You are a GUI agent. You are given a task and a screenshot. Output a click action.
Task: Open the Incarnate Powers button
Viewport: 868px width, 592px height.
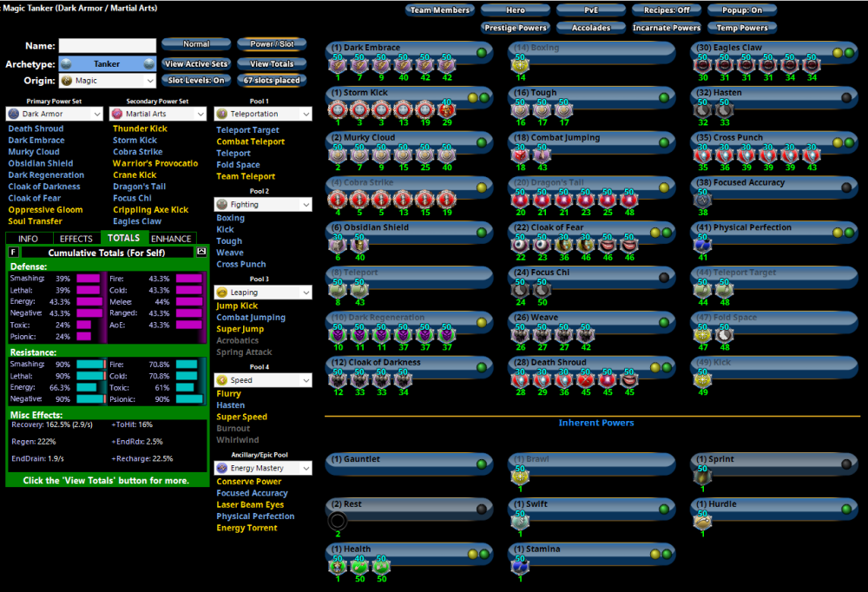click(x=667, y=28)
